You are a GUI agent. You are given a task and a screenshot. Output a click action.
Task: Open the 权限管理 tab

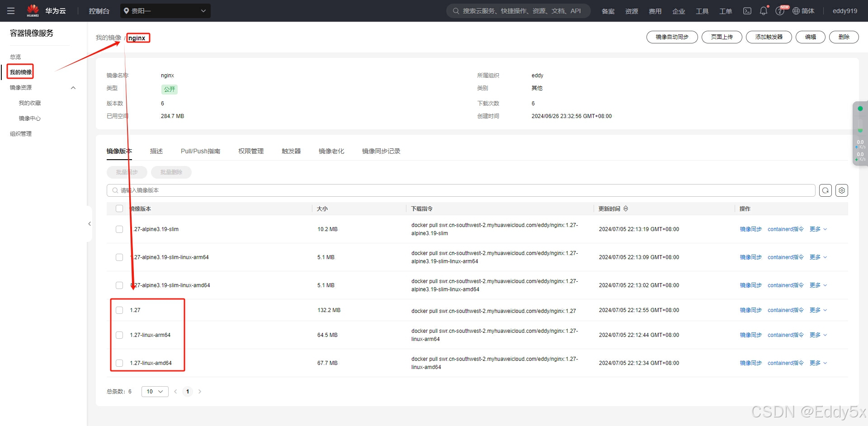click(251, 151)
